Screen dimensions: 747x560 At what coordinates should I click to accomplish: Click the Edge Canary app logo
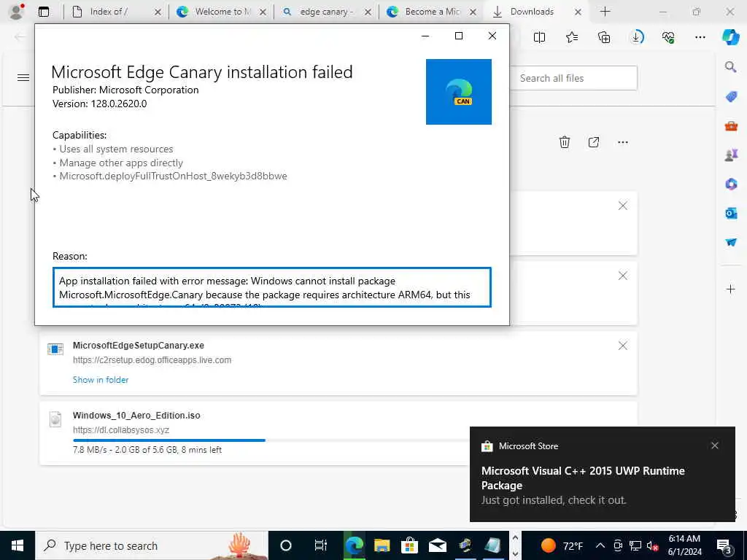coord(459,92)
